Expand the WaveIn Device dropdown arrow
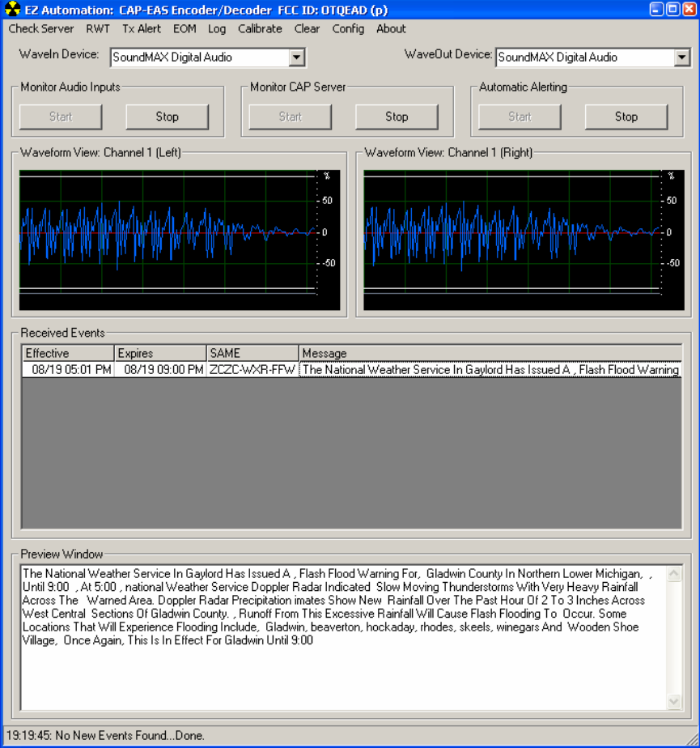The height and width of the screenshot is (748, 700). click(x=297, y=57)
